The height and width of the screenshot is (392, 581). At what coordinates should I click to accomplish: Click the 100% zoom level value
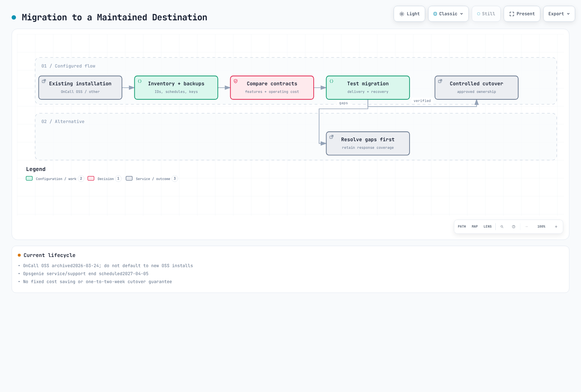click(541, 226)
